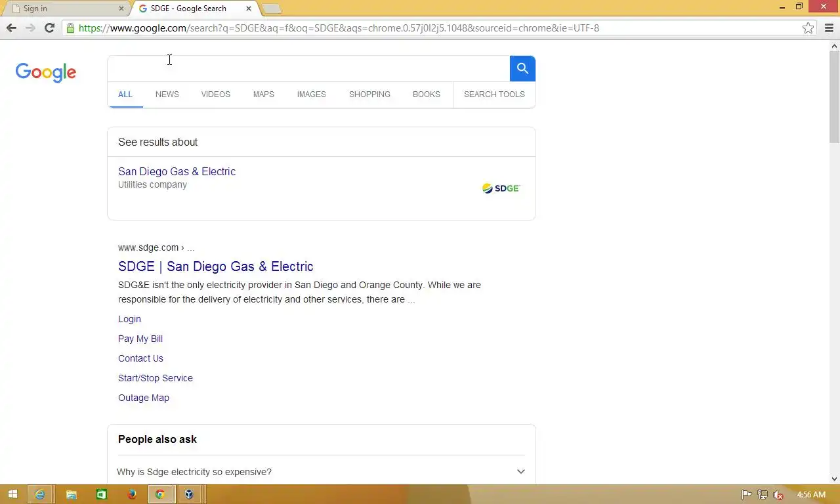Expand 'Why is Sdge electricity so expensive?' chevron
Screen dimensions: 840x504
pyautogui.click(x=521, y=471)
